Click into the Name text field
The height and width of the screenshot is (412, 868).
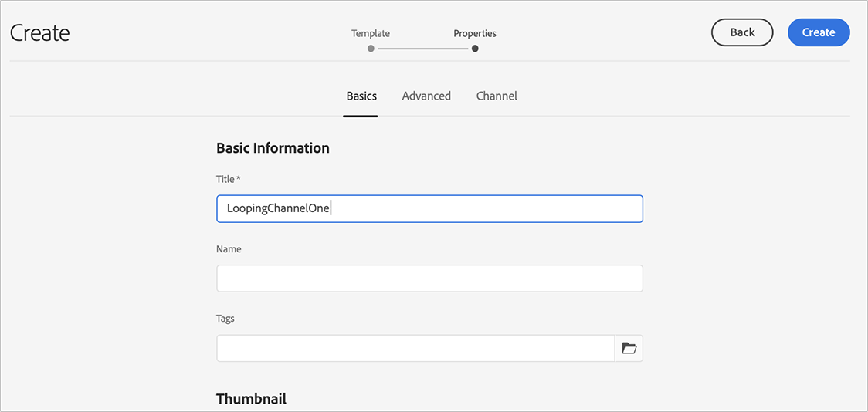[x=429, y=279]
